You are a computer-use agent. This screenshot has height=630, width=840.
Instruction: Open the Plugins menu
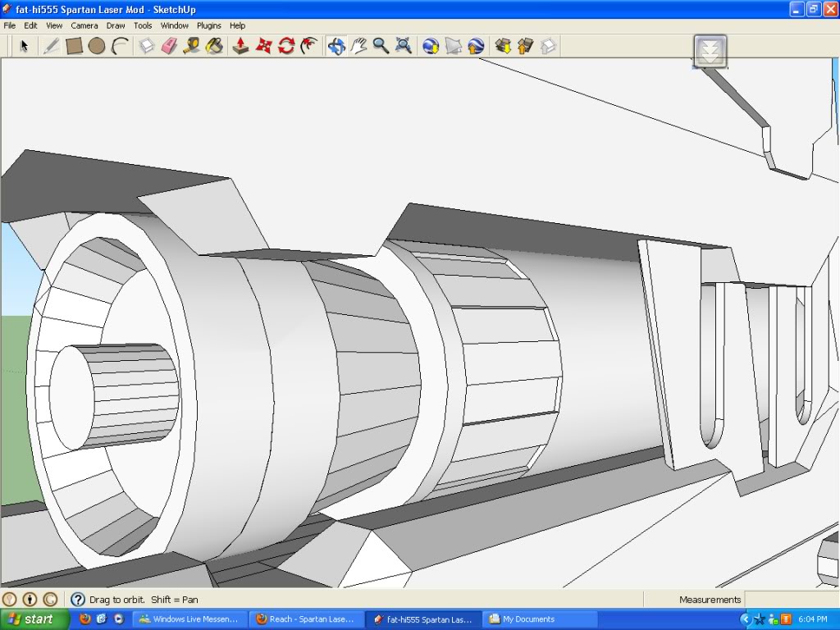(209, 25)
